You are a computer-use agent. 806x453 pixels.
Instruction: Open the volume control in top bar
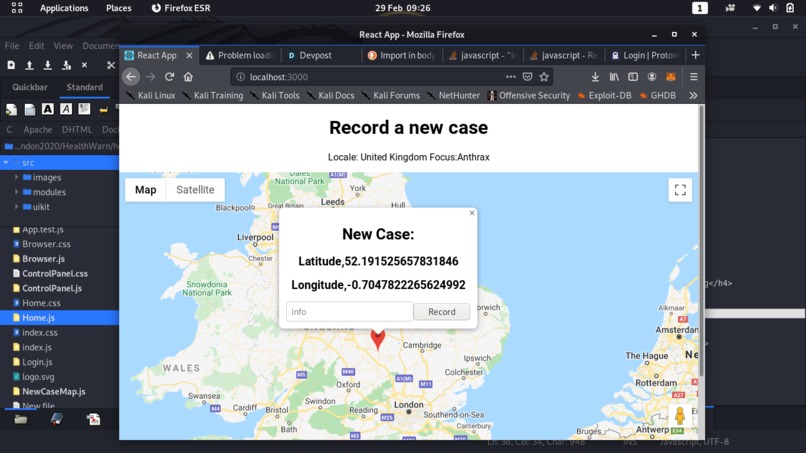[x=773, y=8]
